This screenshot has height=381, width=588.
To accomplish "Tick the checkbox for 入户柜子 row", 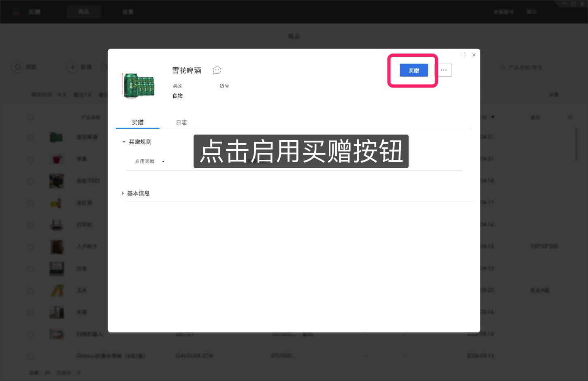I will 30,247.
